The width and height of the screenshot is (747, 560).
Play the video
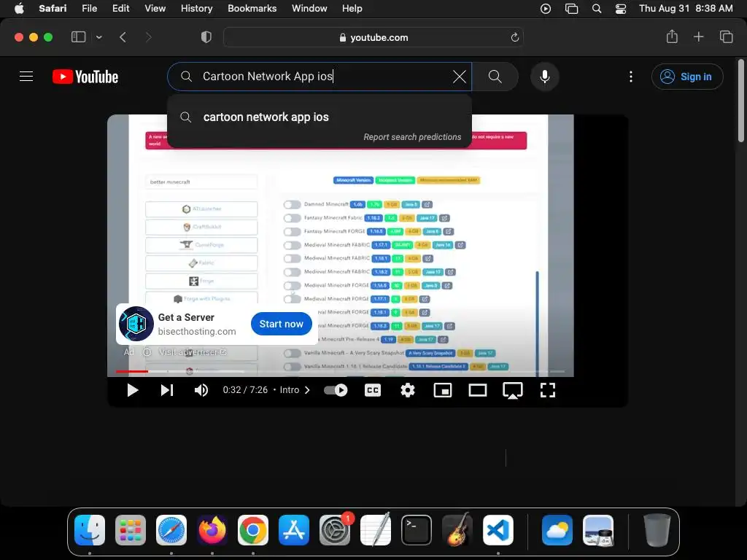coord(133,391)
